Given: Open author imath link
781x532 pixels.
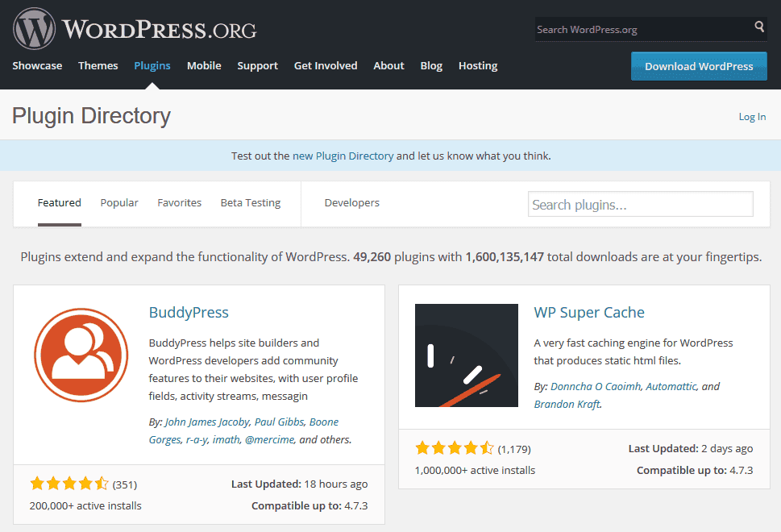Looking at the screenshot, I should pos(226,440).
